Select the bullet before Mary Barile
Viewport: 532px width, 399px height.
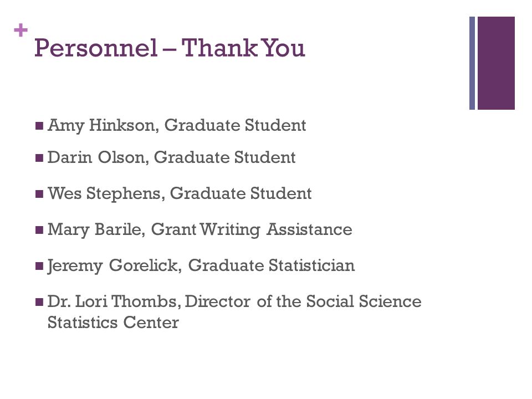[x=39, y=230]
